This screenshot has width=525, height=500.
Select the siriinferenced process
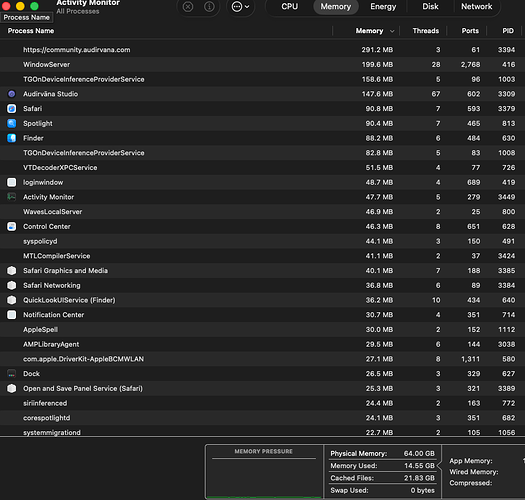[262, 403]
